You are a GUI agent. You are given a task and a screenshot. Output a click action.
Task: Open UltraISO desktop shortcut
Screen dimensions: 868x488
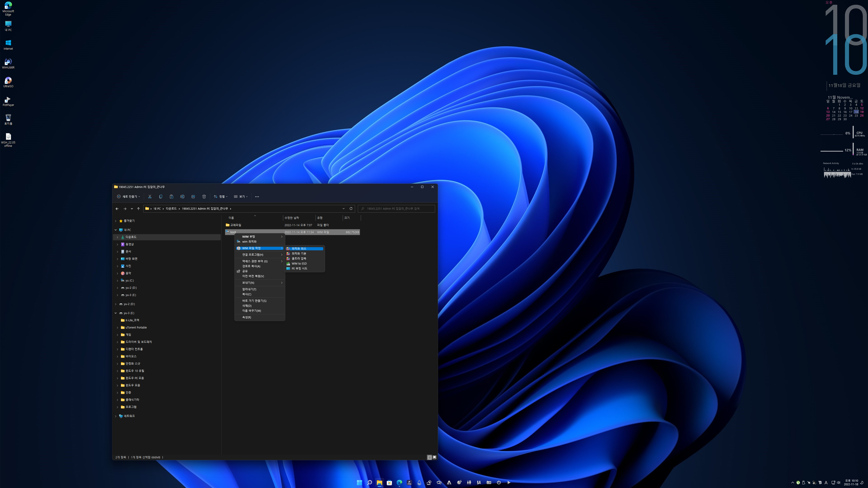click(8, 82)
